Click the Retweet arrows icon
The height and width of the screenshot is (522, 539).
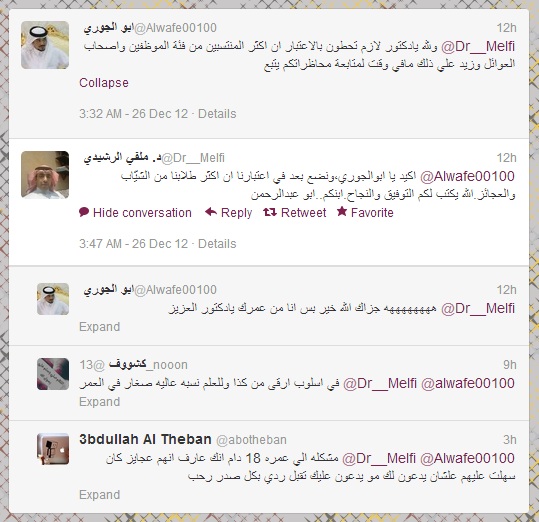point(270,212)
